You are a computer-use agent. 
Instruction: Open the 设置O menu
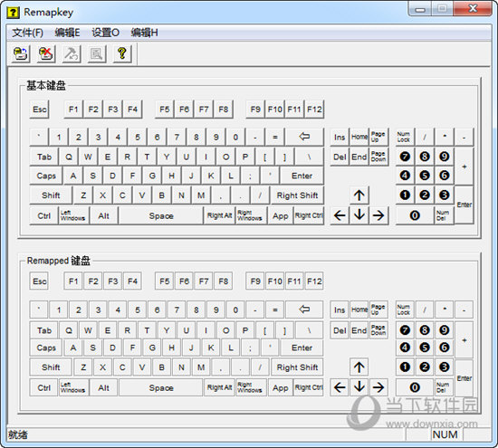pos(105,33)
